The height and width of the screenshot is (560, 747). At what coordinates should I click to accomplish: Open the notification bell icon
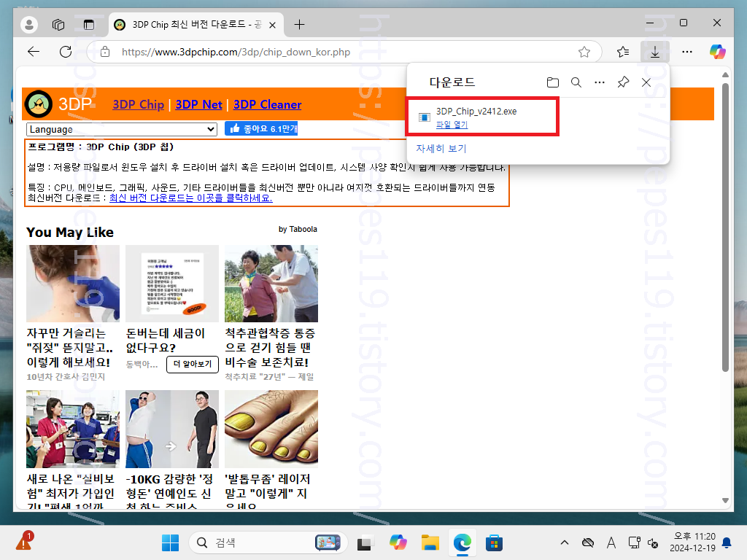pyautogui.click(x=727, y=542)
